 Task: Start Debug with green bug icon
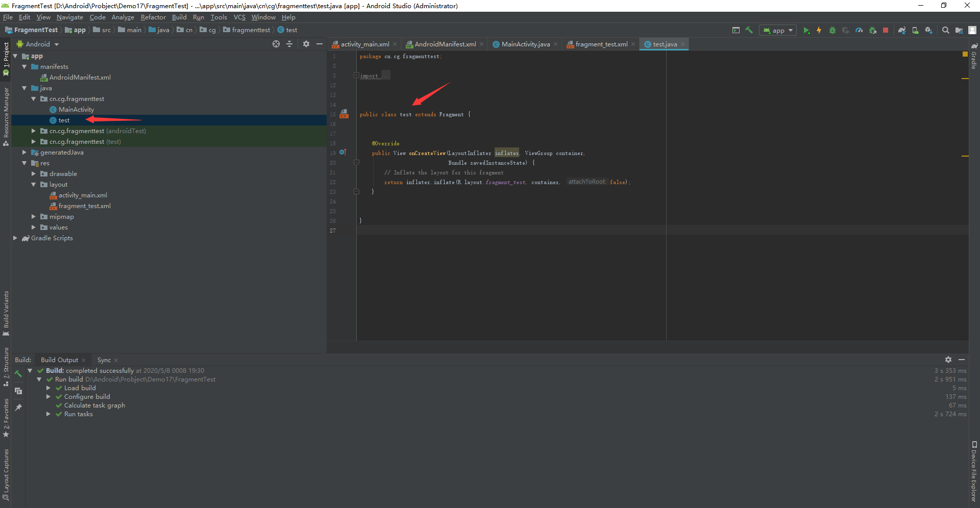point(832,31)
